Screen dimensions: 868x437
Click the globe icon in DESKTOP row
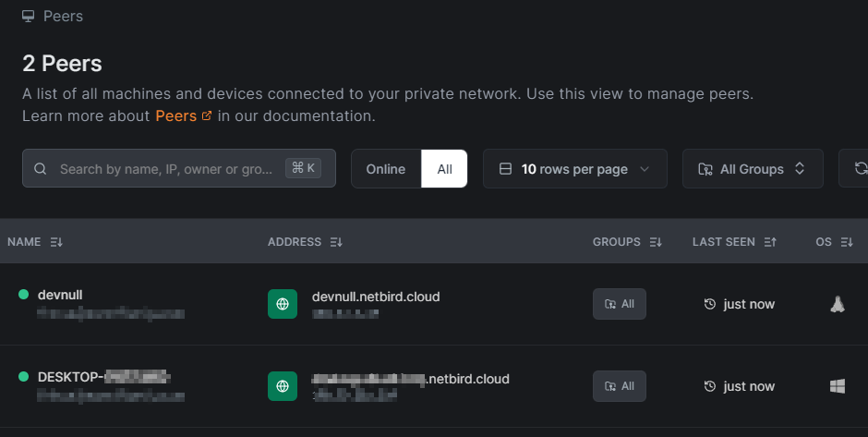[283, 386]
